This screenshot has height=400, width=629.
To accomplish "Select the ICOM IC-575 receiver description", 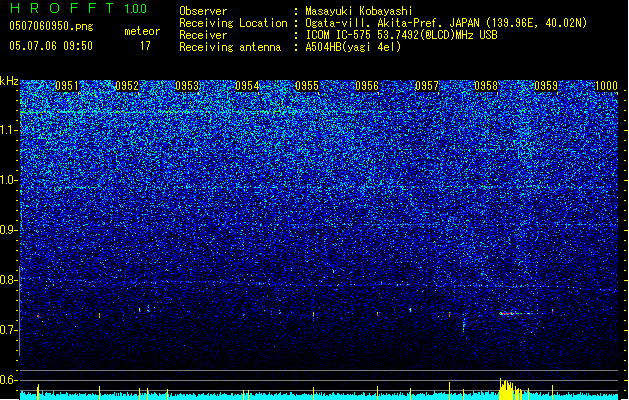I will tap(401, 35).
